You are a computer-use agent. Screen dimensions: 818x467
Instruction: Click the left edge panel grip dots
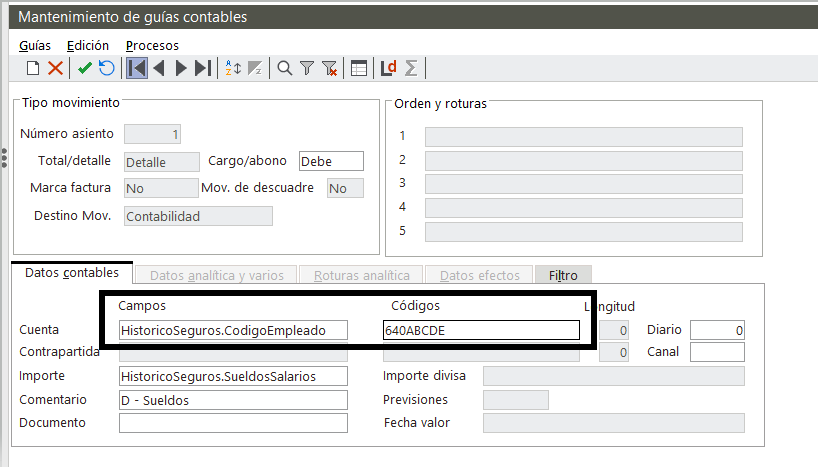4,158
